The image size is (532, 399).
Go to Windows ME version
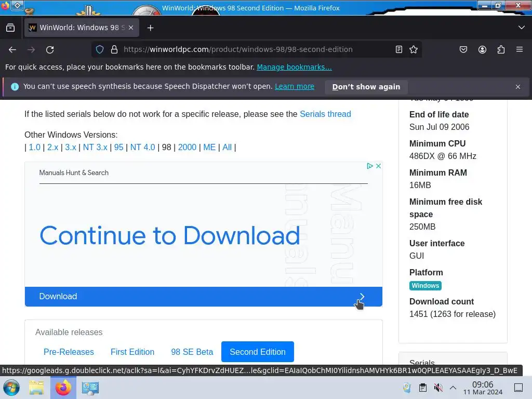tap(209, 147)
